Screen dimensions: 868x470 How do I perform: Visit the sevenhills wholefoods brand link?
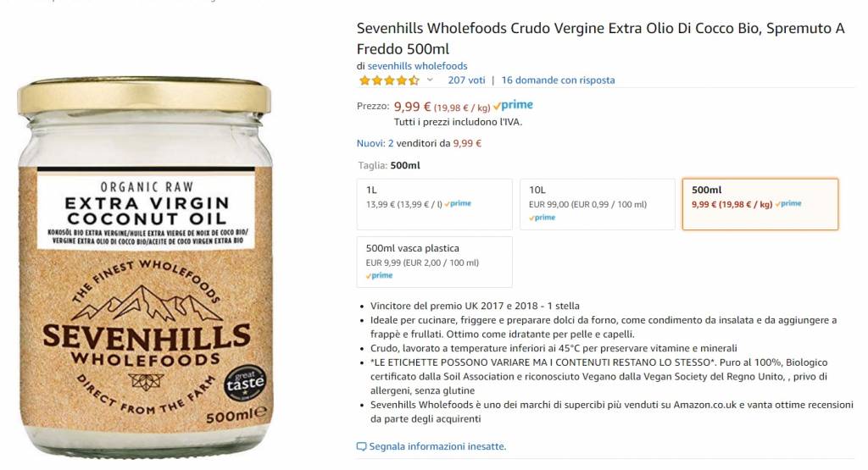[417, 66]
